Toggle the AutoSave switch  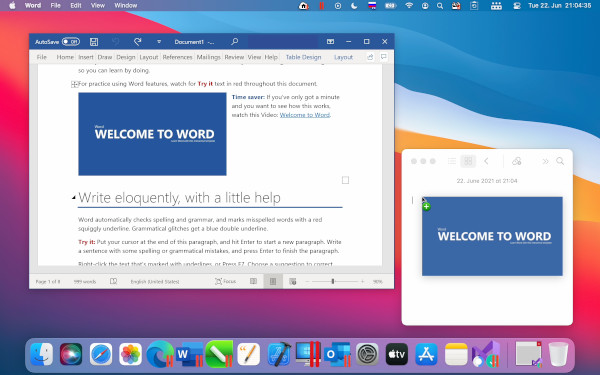click(71, 41)
